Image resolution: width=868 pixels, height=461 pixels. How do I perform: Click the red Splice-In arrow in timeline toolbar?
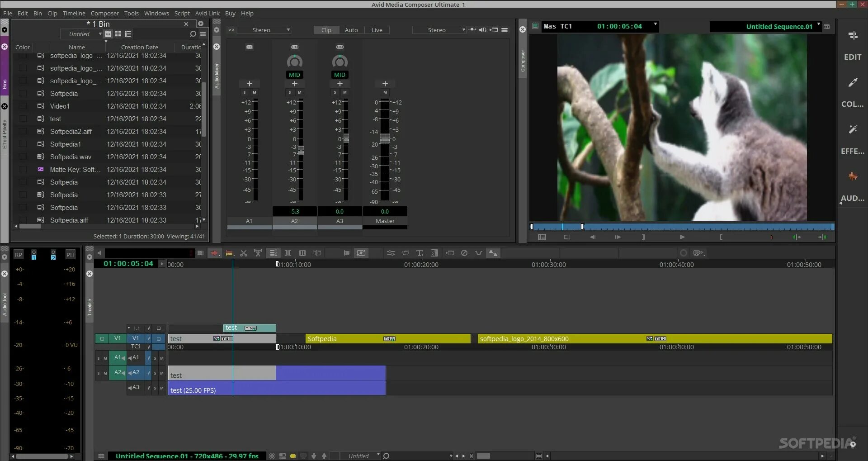click(x=215, y=253)
